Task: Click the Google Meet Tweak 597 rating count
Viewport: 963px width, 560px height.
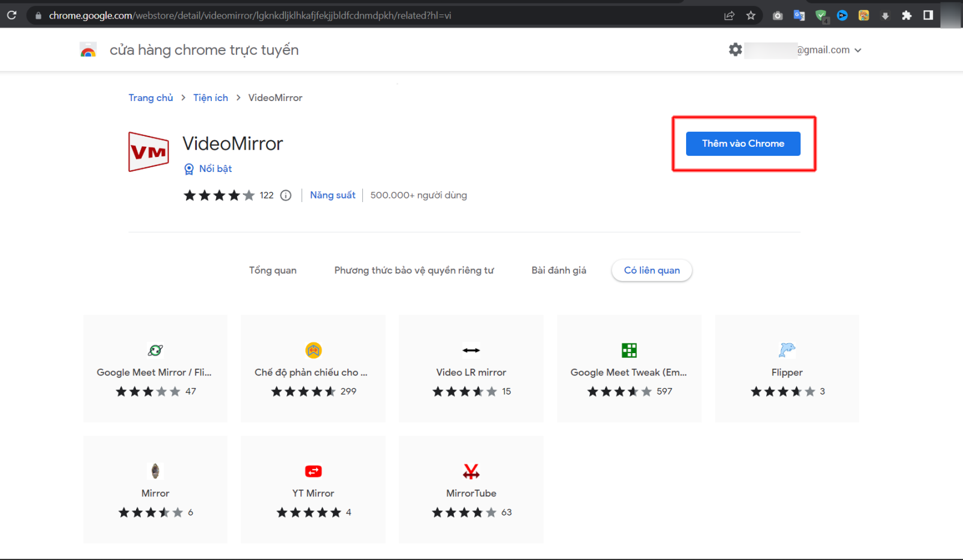Action: (x=664, y=392)
